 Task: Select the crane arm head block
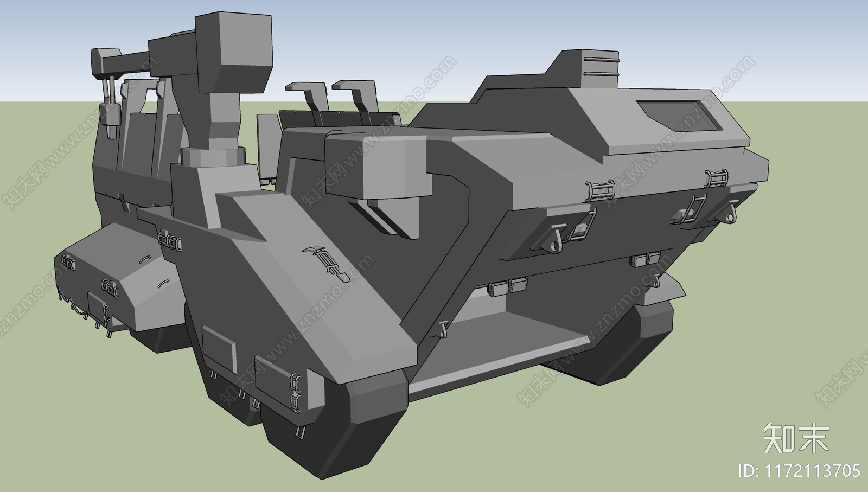pyautogui.click(x=233, y=53)
